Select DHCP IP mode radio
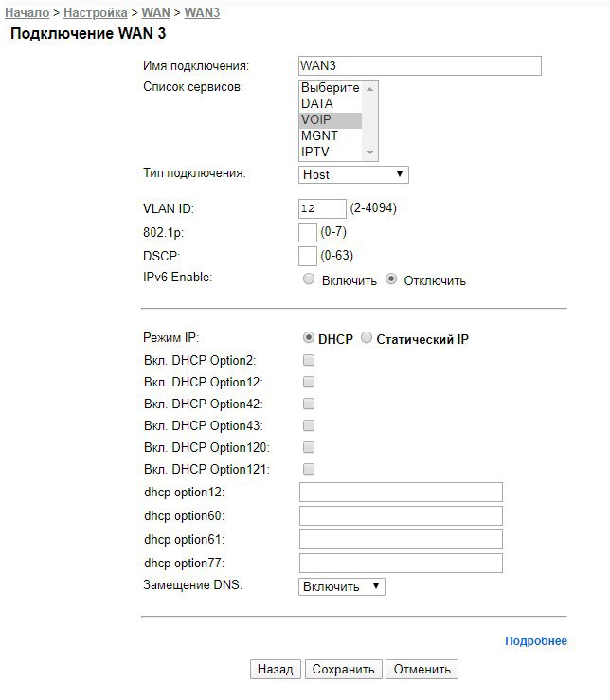This screenshot has height=700, width=610. click(x=308, y=338)
